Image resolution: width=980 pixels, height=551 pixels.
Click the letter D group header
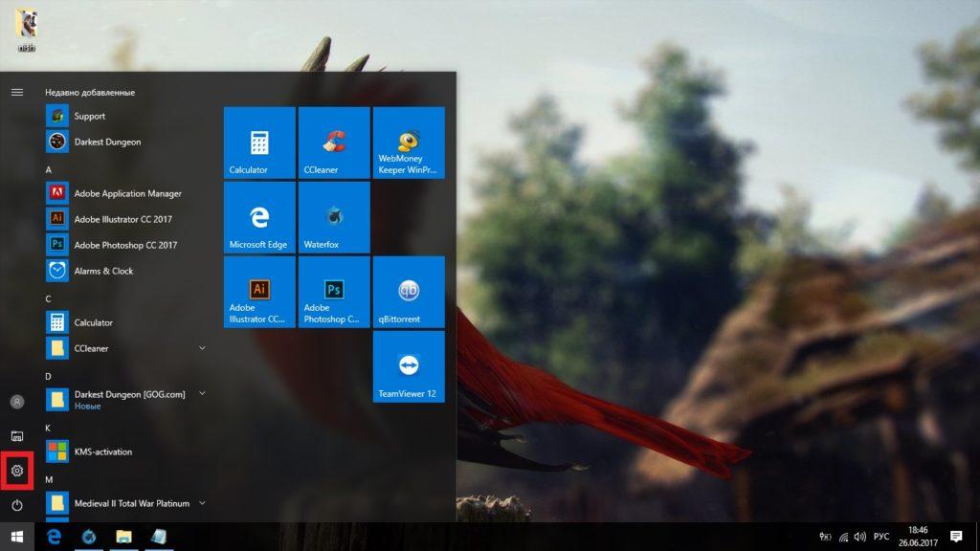pos(48,377)
